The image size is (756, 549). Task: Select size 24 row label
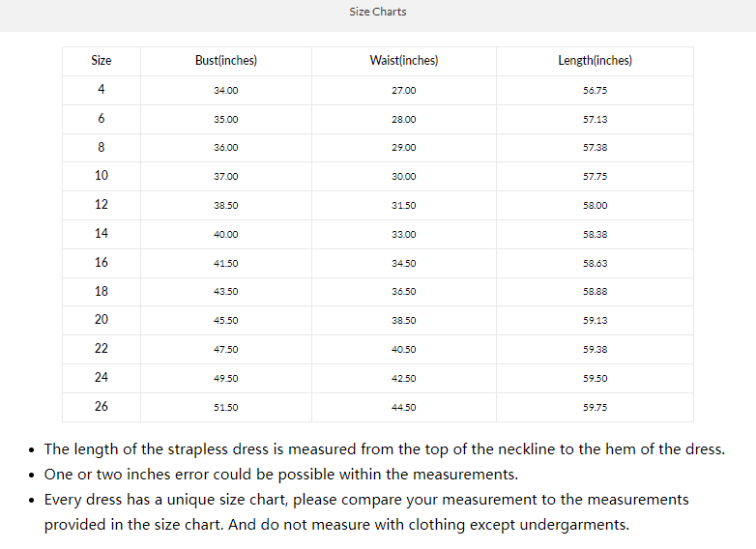click(102, 378)
